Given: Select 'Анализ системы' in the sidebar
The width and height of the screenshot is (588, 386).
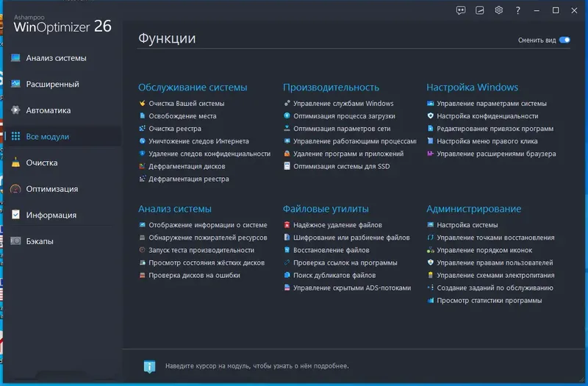Looking at the screenshot, I should pos(56,58).
